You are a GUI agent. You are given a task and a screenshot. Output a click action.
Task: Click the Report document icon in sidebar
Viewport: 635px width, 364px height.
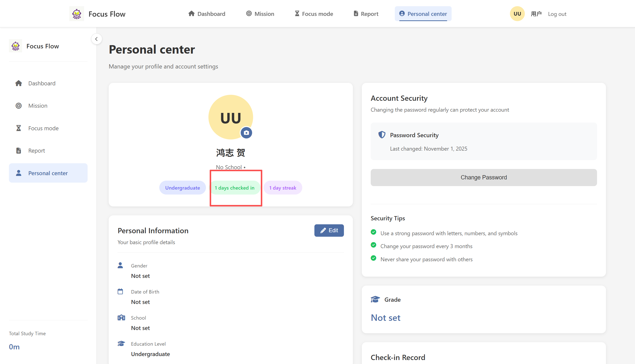(19, 151)
